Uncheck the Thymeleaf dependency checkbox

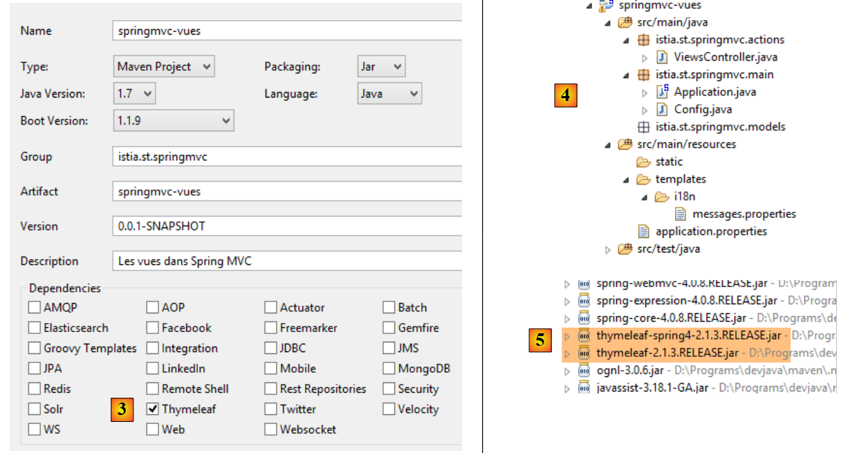pos(153,409)
